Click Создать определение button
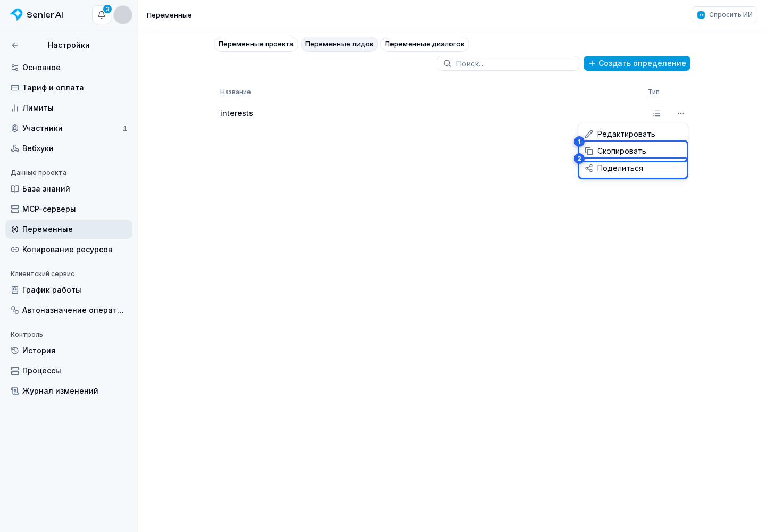The width and height of the screenshot is (766, 532). 637,63
